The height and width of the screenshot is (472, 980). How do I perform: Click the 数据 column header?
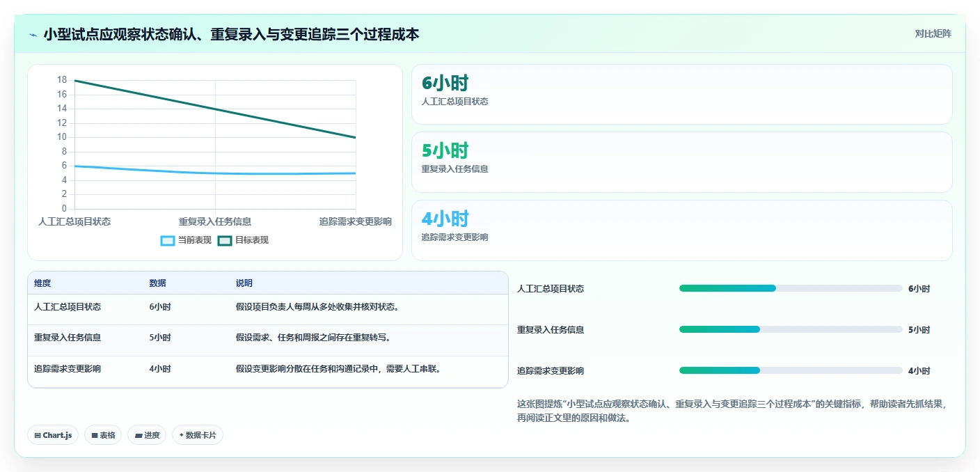coord(157,283)
